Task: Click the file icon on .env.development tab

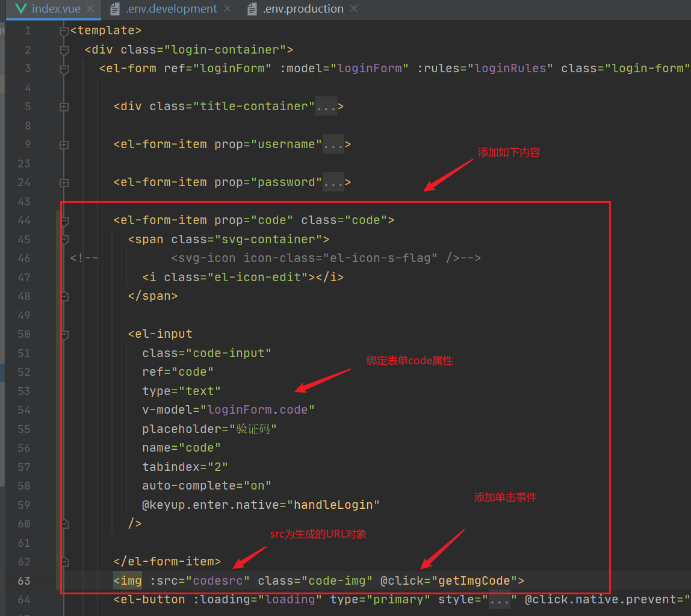Action: point(114,9)
